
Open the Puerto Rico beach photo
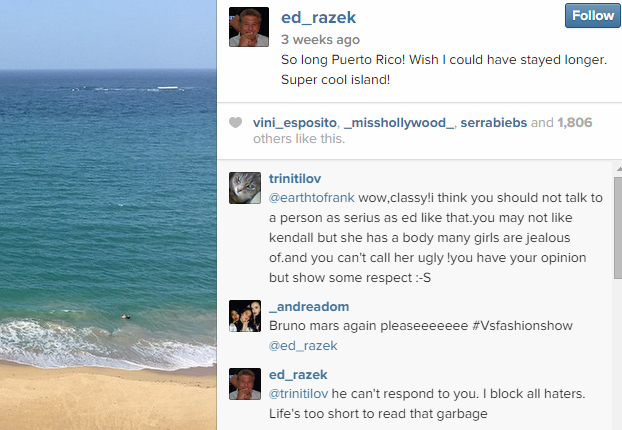[x=108, y=215]
